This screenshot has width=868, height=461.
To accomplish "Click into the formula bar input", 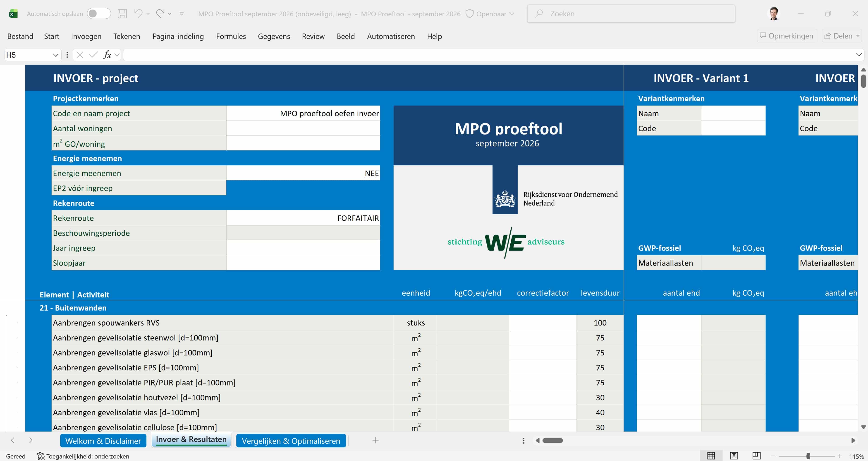I will [x=489, y=55].
